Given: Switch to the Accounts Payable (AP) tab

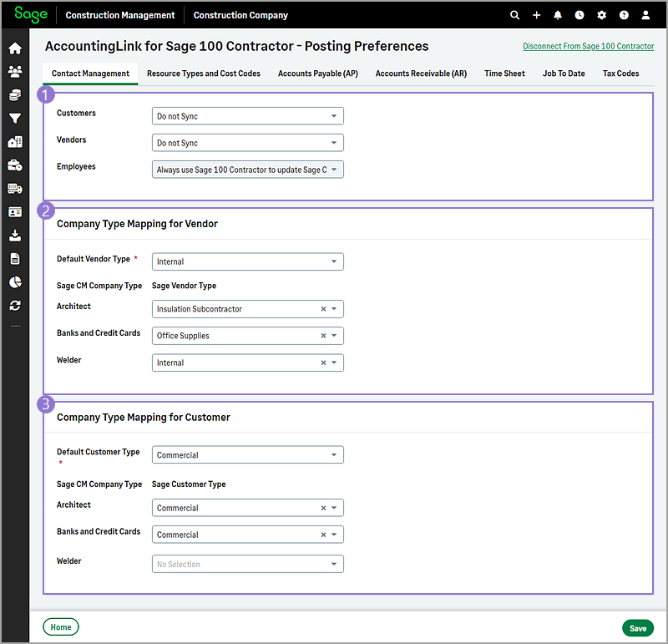Looking at the screenshot, I should coord(317,74).
